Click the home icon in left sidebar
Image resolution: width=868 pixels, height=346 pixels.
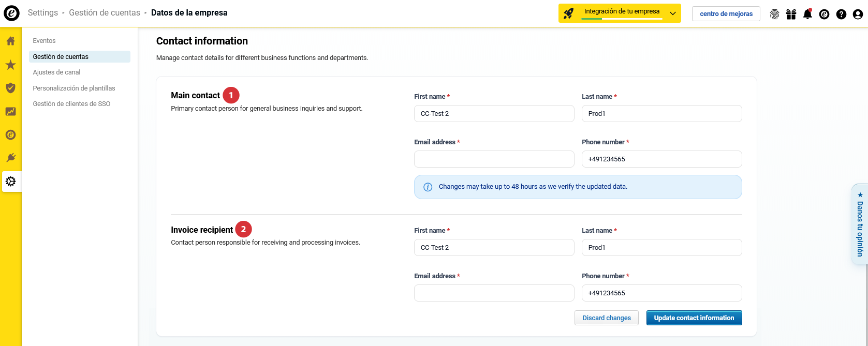pyautogui.click(x=10, y=41)
